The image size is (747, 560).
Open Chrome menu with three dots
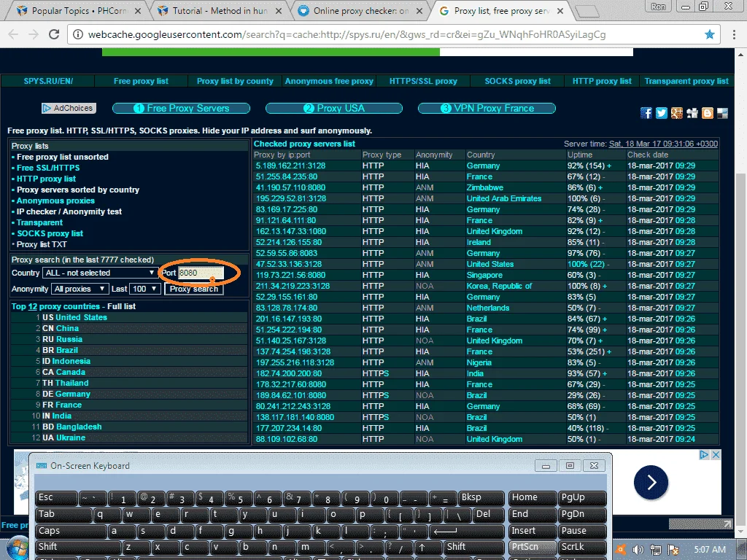tap(733, 34)
